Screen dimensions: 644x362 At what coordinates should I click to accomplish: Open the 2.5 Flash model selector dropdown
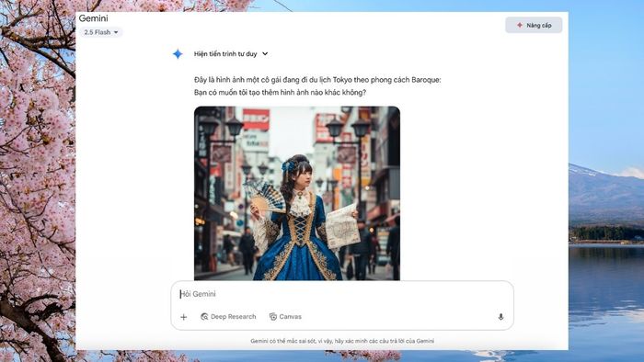coord(101,32)
